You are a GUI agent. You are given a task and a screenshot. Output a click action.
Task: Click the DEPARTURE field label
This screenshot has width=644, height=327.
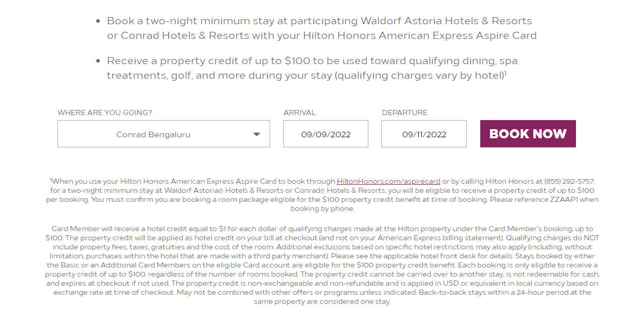pos(405,113)
